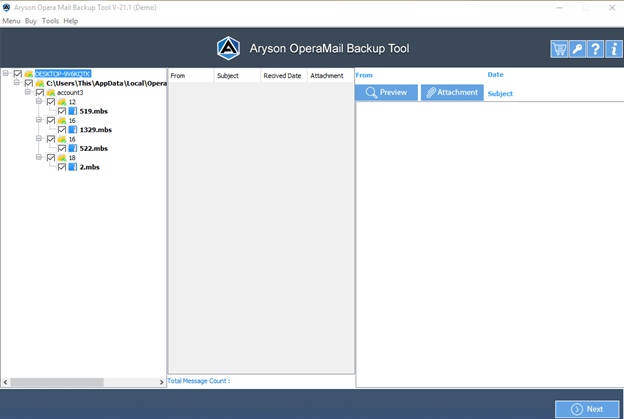Show the info about icon
Screen dimensions: 624x419
pos(614,49)
